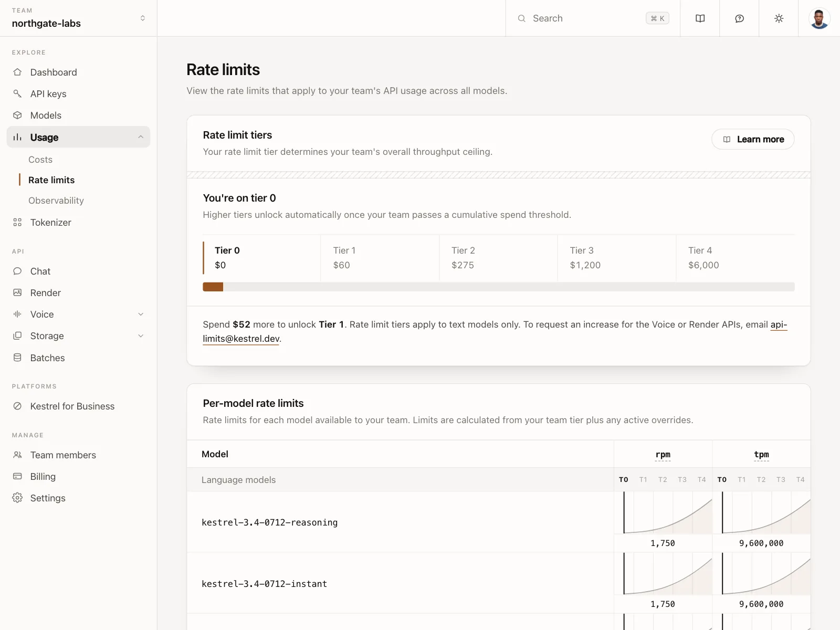
Task: Expand the Voice submenu chevron
Action: (x=141, y=314)
